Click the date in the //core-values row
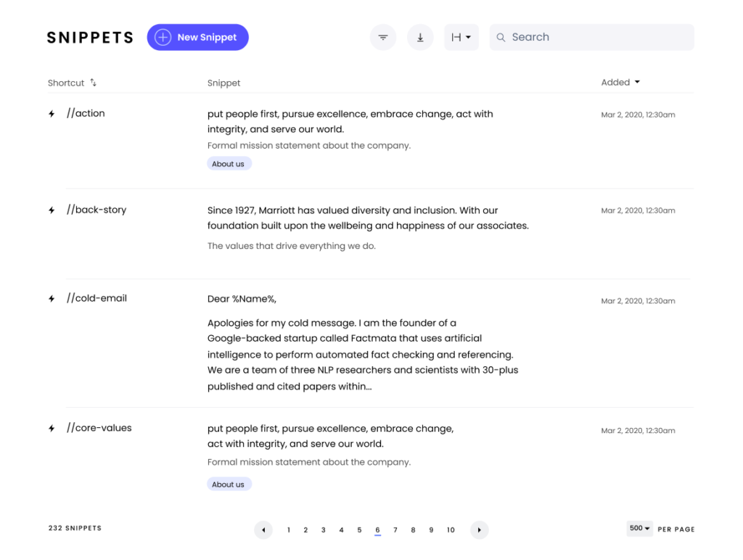 [638, 431]
